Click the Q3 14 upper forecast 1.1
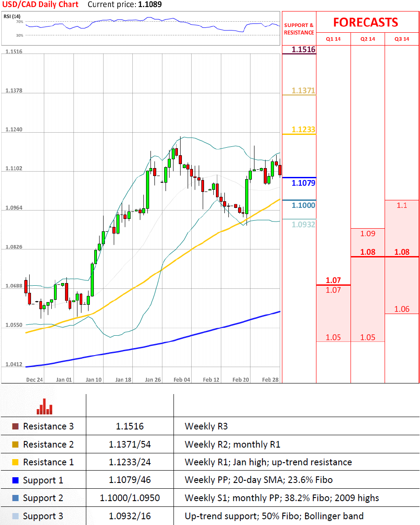This screenshot has width=420, height=525. (402, 205)
